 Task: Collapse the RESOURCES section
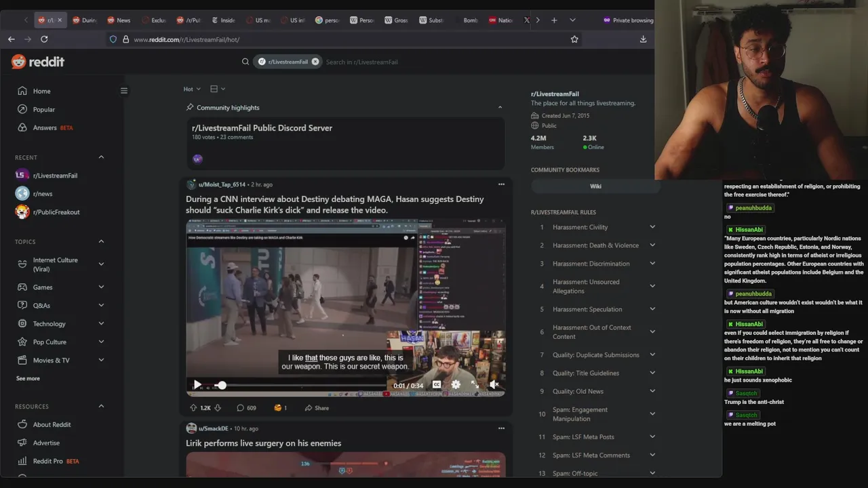(x=101, y=406)
